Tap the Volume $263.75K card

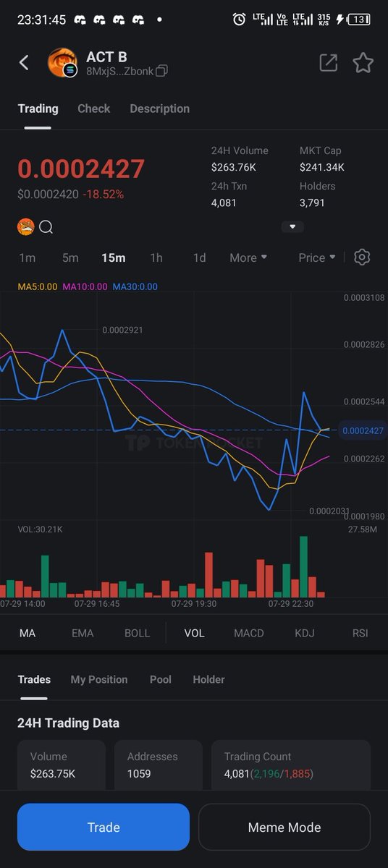pos(62,765)
